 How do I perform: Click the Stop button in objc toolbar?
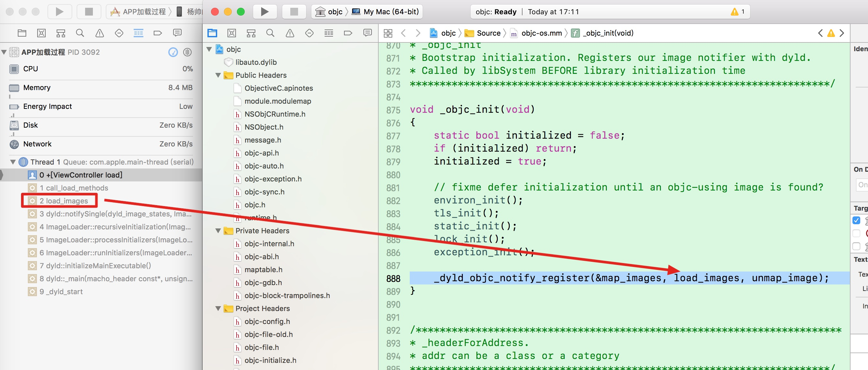point(294,12)
